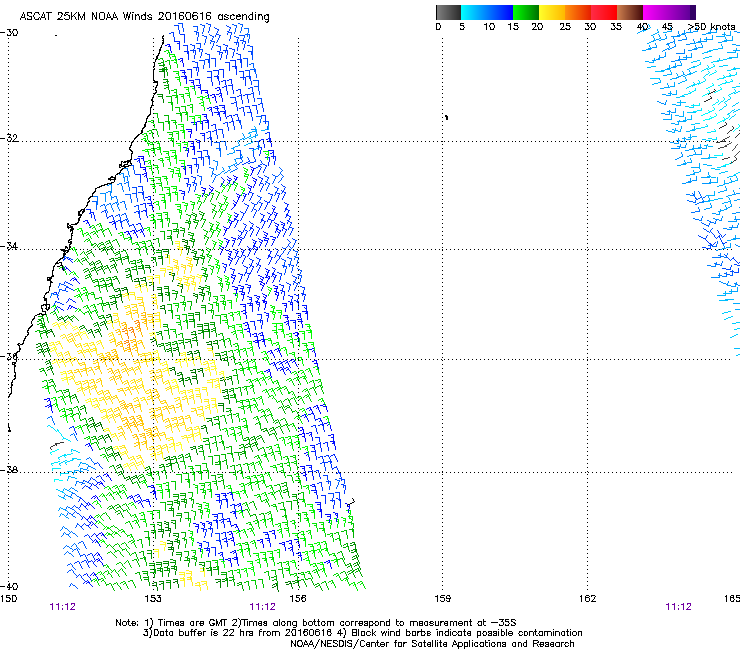Viewport: 740px width, 650px height.
Task: Click the green 15–20 knots legend segment
Action: [526, 12]
